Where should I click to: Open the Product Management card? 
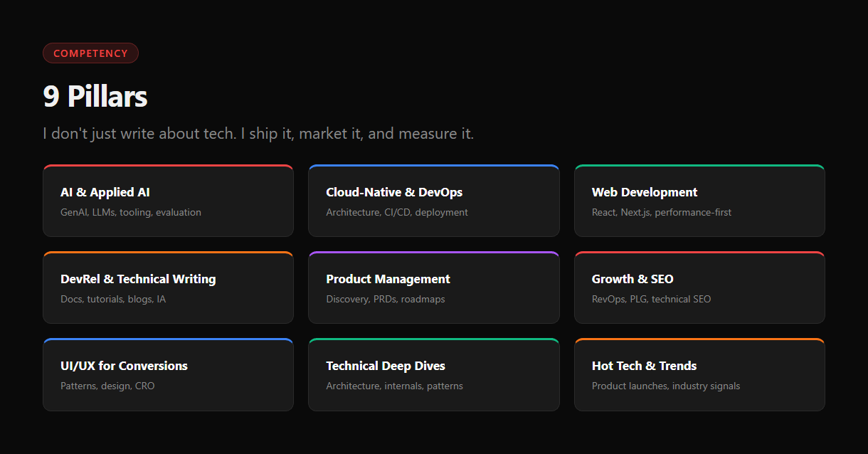[434, 287]
